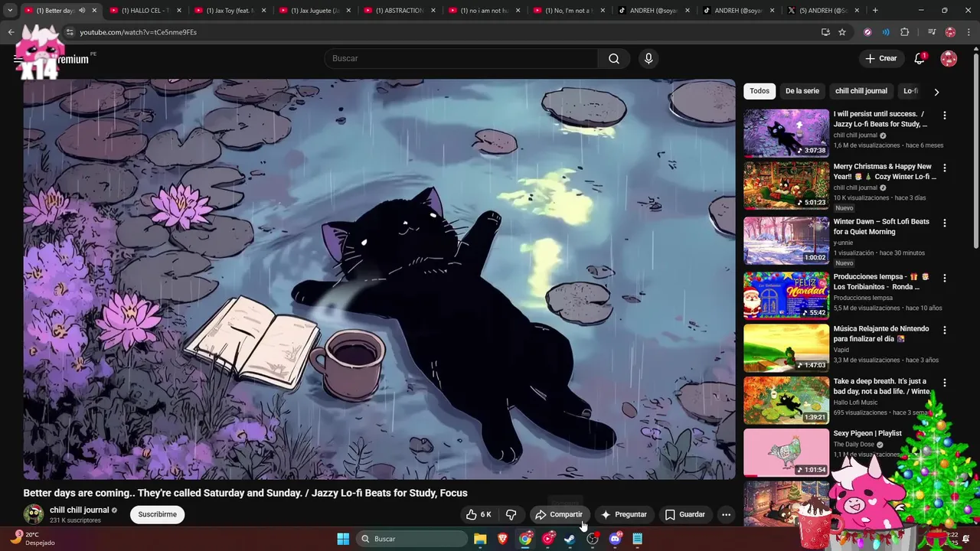
Task: Switch to the '(5) ANDREH' X tab
Action: pos(823,11)
